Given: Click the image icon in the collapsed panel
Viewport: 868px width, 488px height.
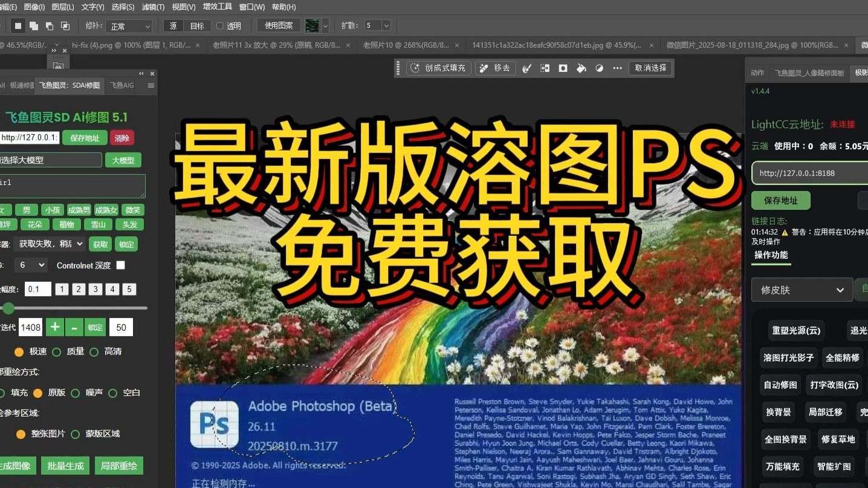Looking at the screenshot, I should (58, 66).
